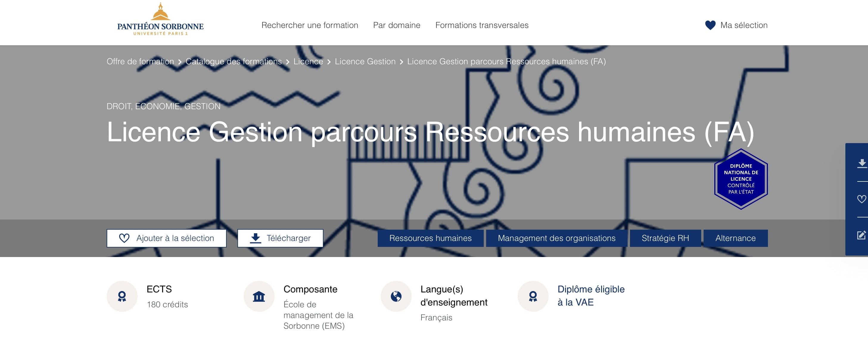Click the ECTS award ribbon icon
This screenshot has height=354, width=868.
[x=122, y=296]
